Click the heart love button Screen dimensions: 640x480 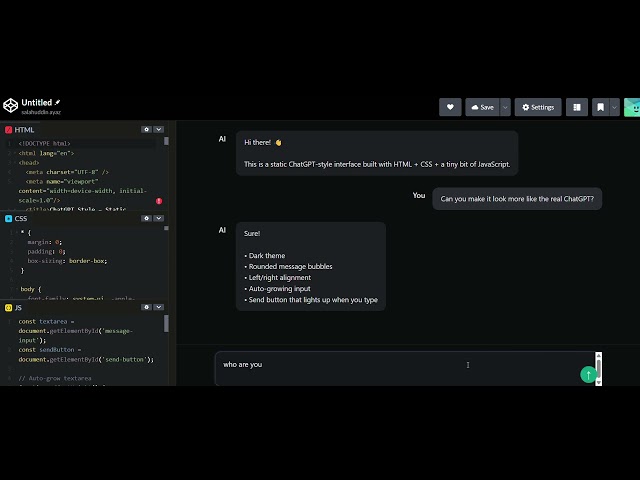[x=450, y=107]
